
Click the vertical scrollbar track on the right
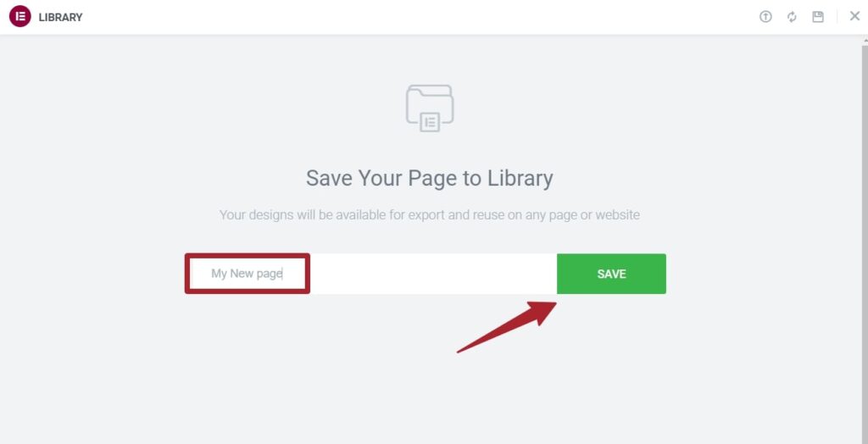click(864, 243)
